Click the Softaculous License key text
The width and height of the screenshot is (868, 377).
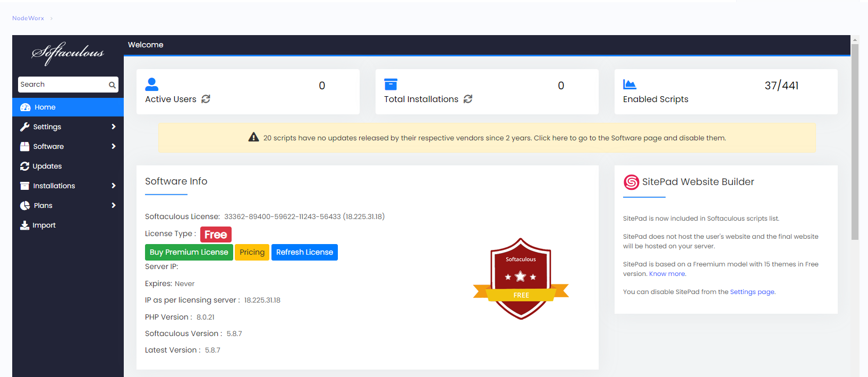coord(304,216)
